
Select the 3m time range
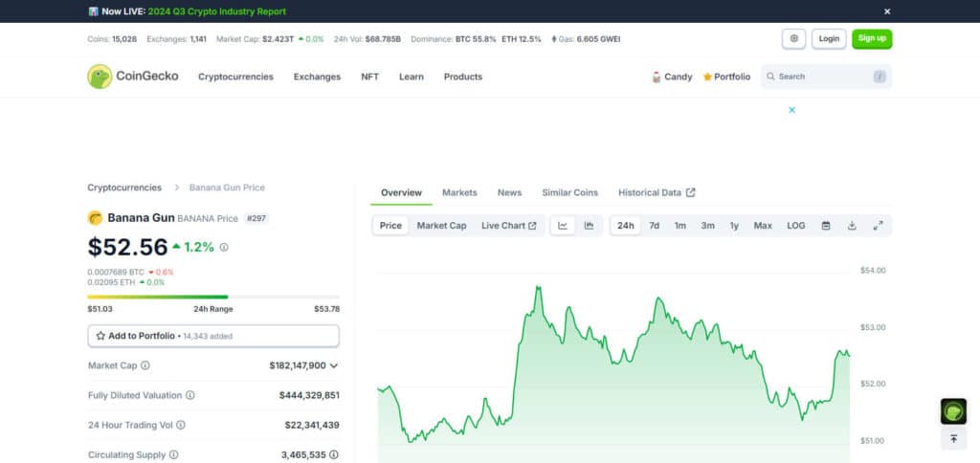point(707,226)
